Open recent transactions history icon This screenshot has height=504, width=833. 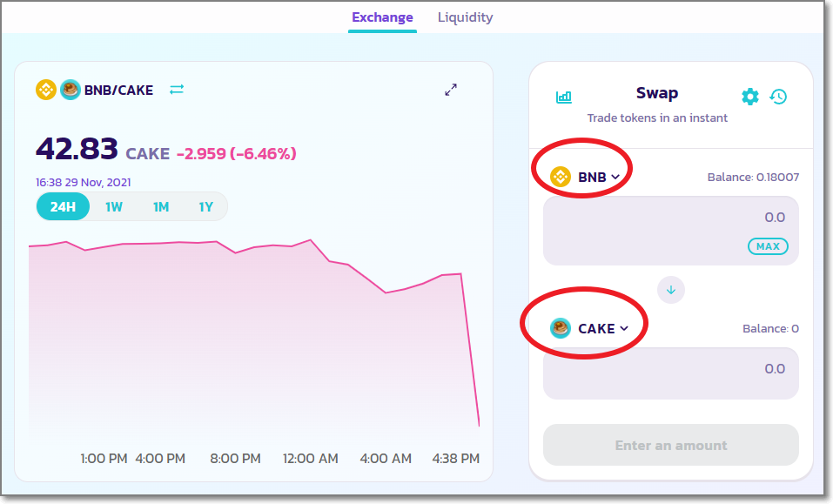(x=778, y=97)
